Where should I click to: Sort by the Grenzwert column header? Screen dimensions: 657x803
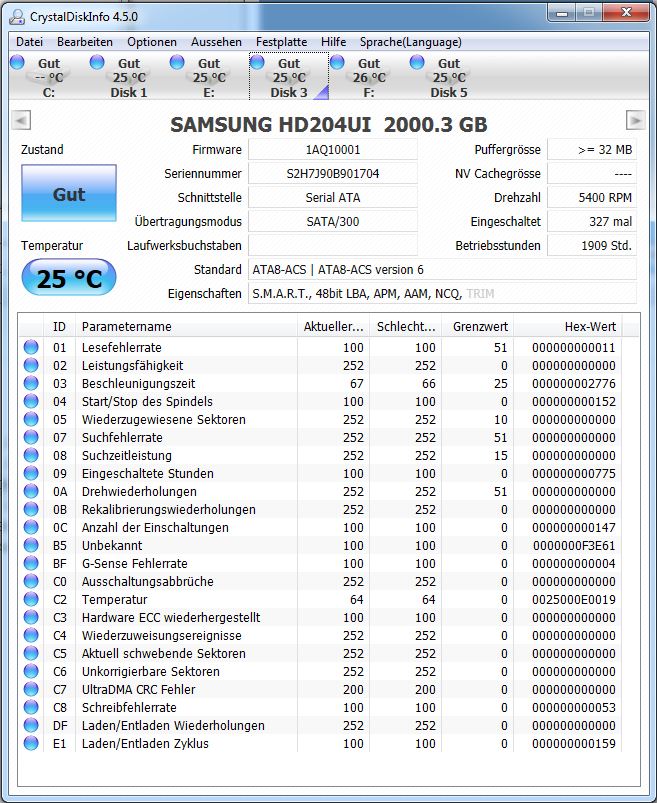pyautogui.click(x=477, y=326)
